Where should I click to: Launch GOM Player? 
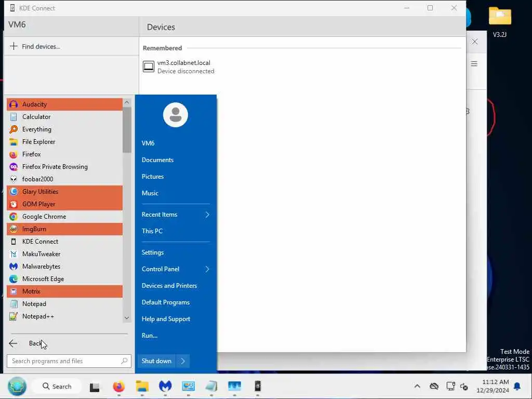tap(64, 204)
